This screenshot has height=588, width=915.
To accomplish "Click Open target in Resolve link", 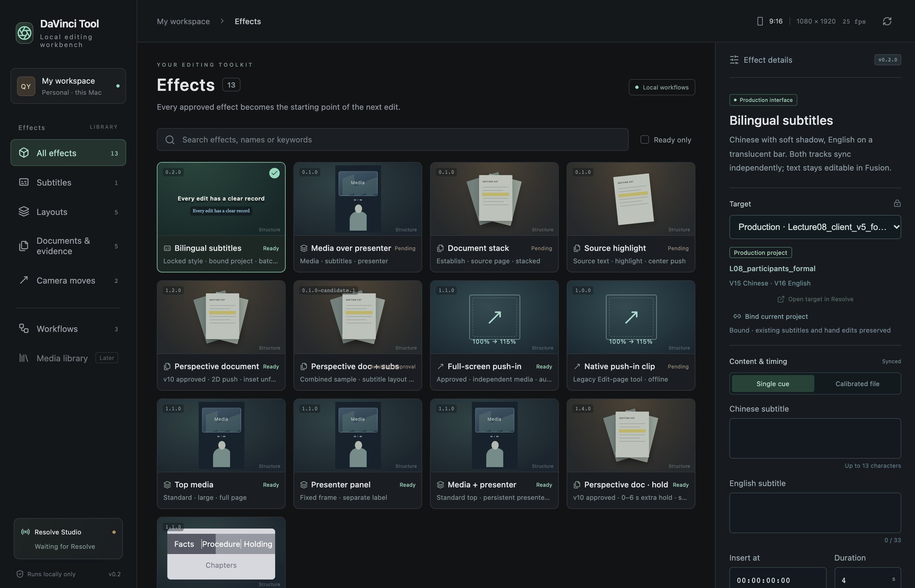I will tap(815, 299).
